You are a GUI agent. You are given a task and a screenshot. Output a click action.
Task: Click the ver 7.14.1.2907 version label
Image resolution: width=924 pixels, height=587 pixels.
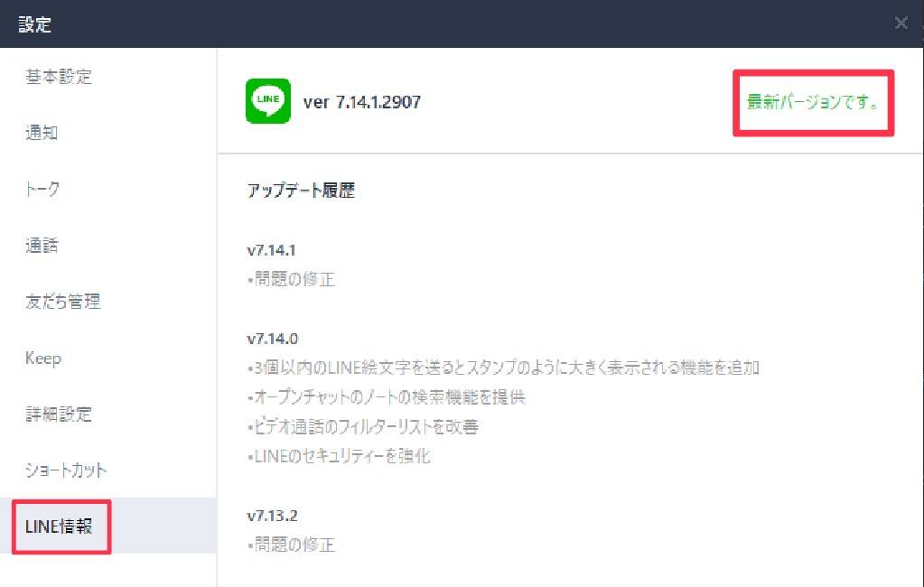coord(362,102)
